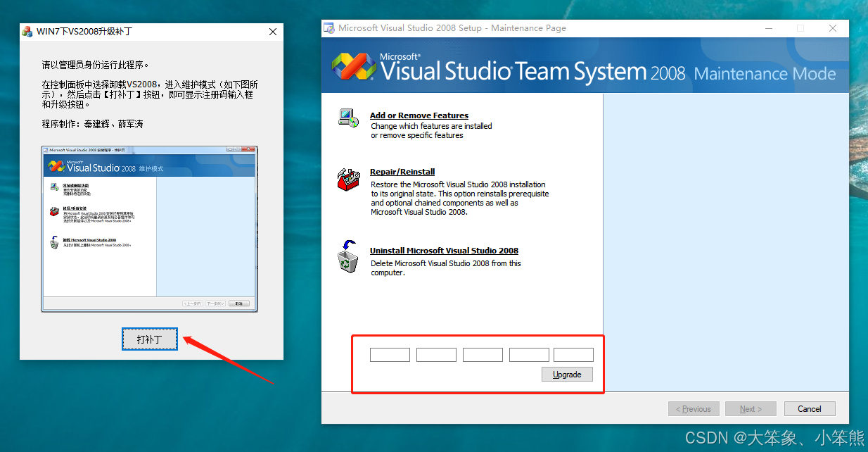The width and height of the screenshot is (868, 452).
Task: Click the Delete Microsoft Visual Studio 2008 description
Action: point(446,268)
